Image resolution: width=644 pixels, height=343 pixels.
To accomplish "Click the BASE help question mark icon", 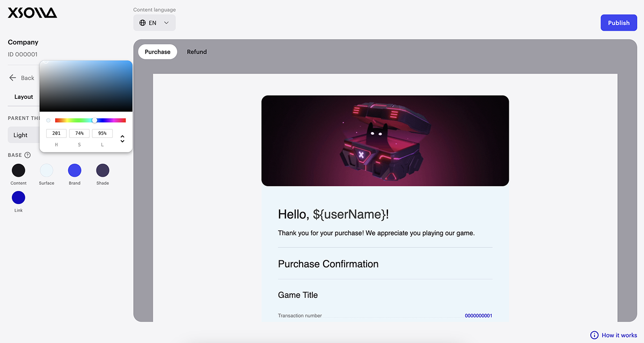I will [x=27, y=155].
